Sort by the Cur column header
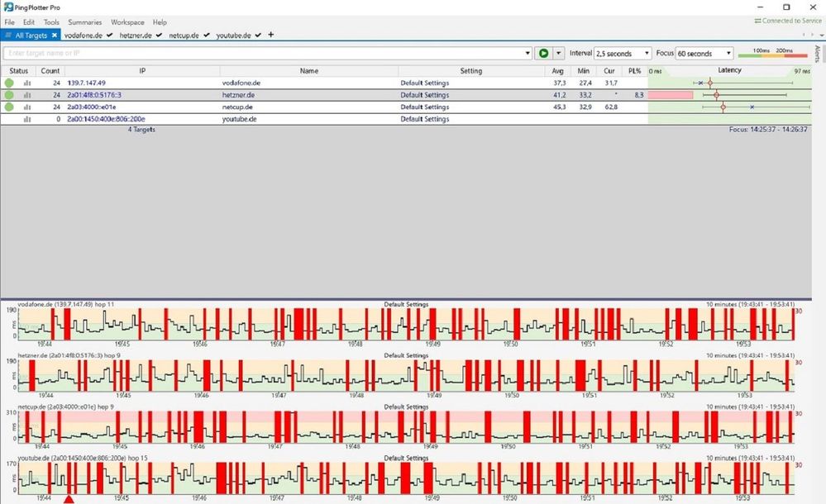The width and height of the screenshot is (826, 504). coord(609,70)
